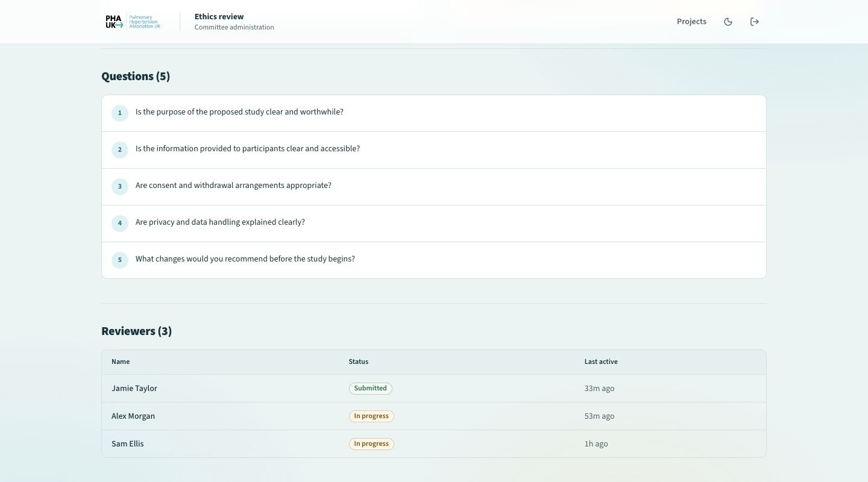868x482 pixels.
Task: Click number badge 4 in questions list
Action: (x=120, y=224)
